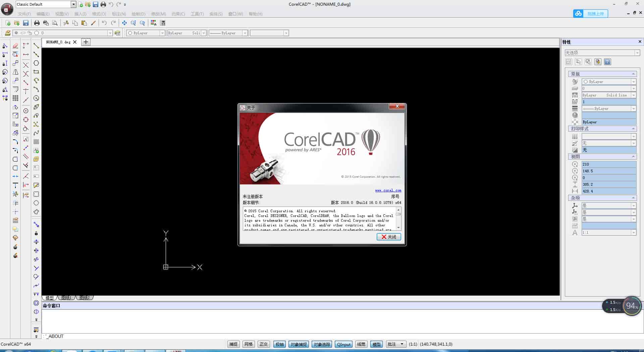Save the current drawing using the Save icon
This screenshot has height=352, width=644.
point(25,23)
